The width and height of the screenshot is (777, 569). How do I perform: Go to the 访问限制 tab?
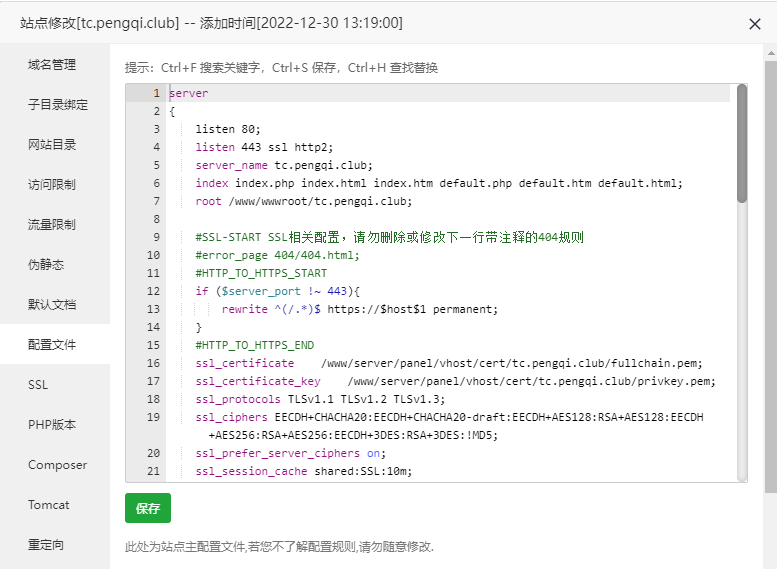tap(52, 184)
